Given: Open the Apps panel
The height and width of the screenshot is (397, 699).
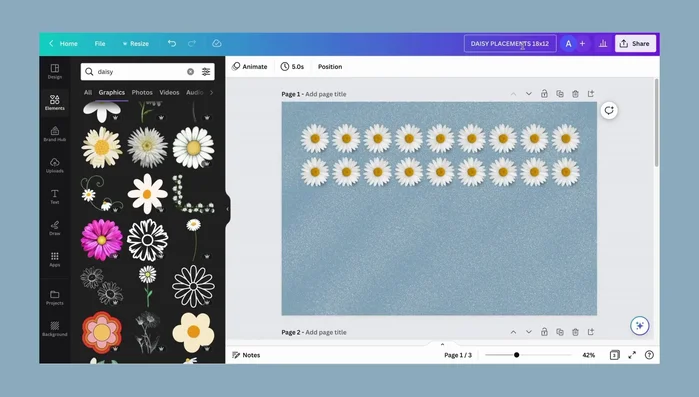Looking at the screenshot, I should [54, 259].
